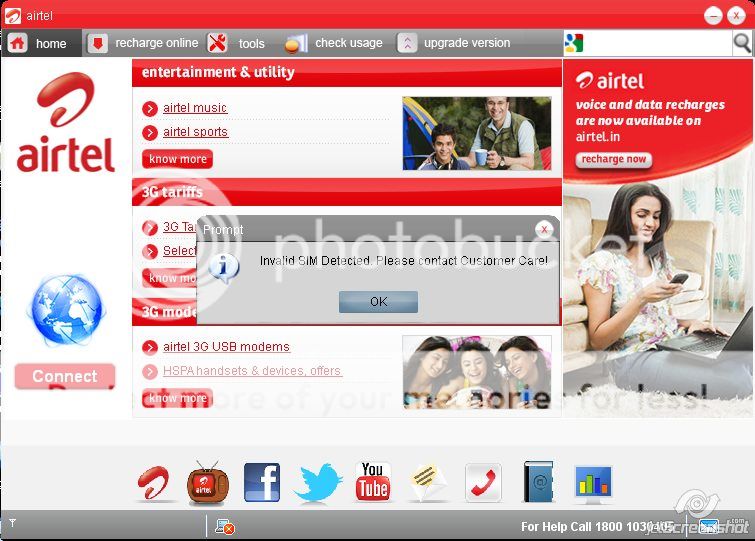The height and width of the screenshot is (541, 755).
Task: Open the Facebook shortcut icon
Action: (x=262, y=483)
